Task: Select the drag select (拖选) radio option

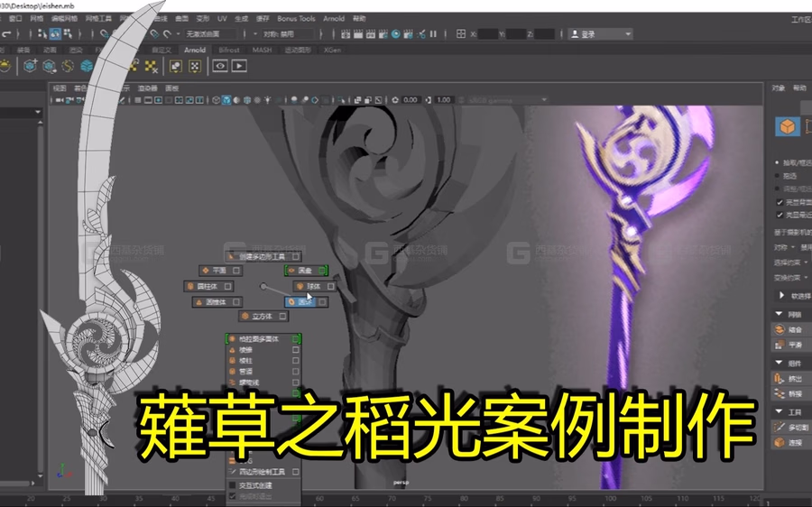Action: (x=777, y=176)
